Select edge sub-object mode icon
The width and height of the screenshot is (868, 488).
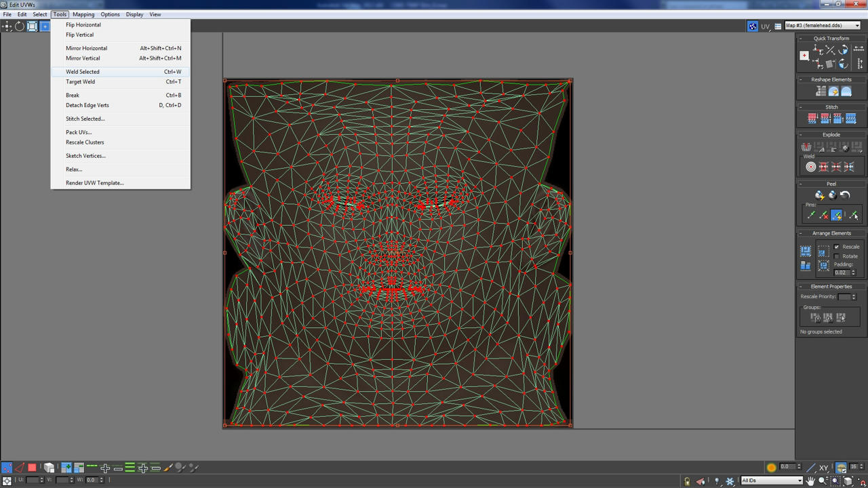(20, 468)
